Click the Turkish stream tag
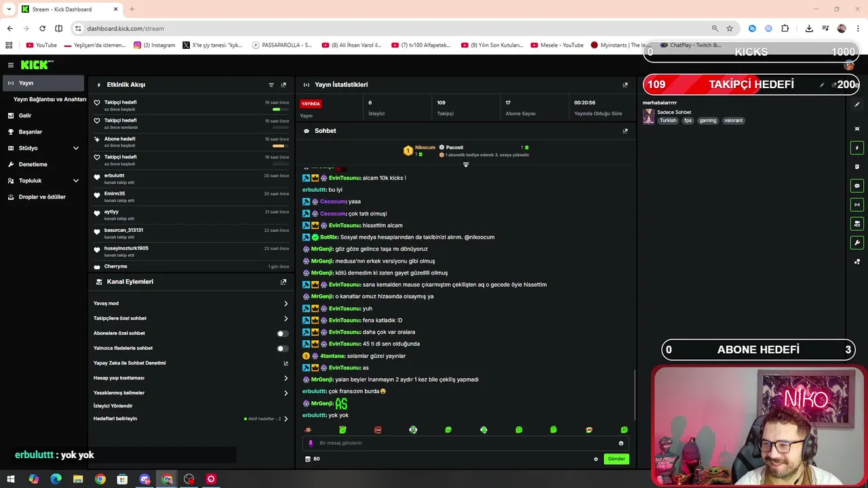 [x=668, y=121]
